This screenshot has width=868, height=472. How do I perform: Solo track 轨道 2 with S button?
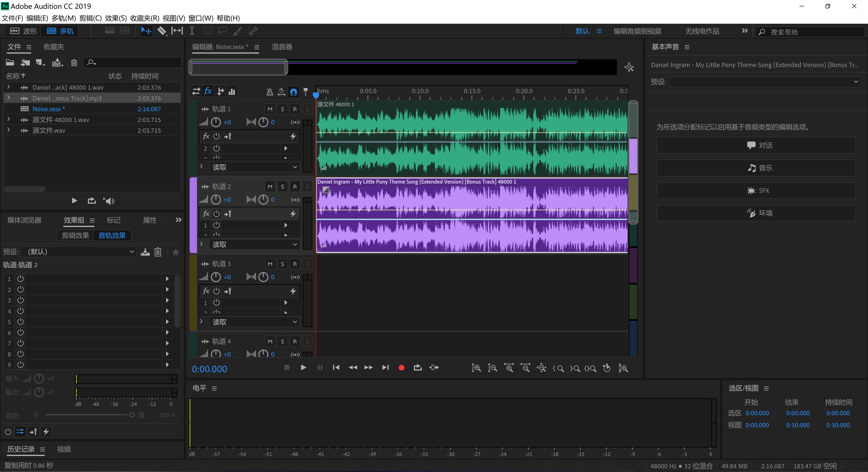[x=282, y=187]
